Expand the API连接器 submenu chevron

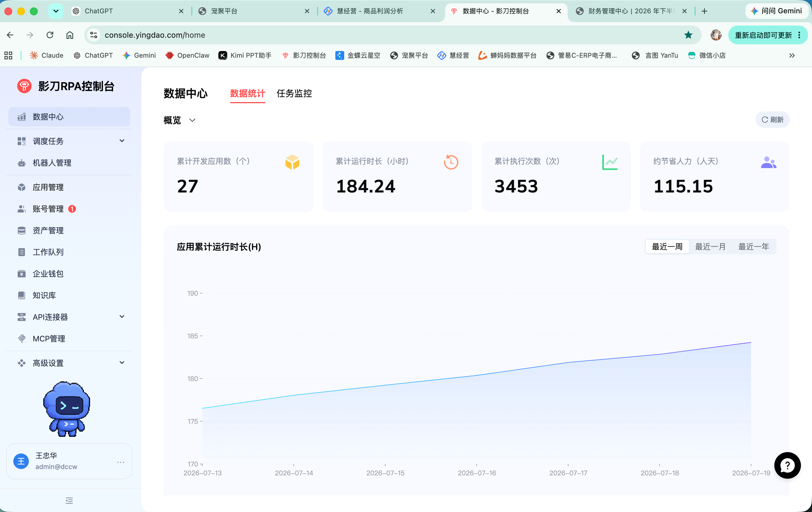click(122, 316)
